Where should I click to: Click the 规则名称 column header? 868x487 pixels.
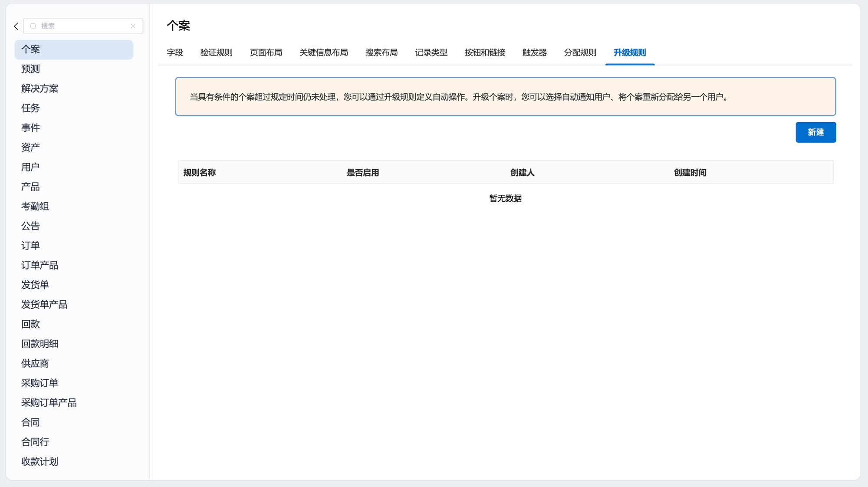pyautogui.click(x=199, y=172)
